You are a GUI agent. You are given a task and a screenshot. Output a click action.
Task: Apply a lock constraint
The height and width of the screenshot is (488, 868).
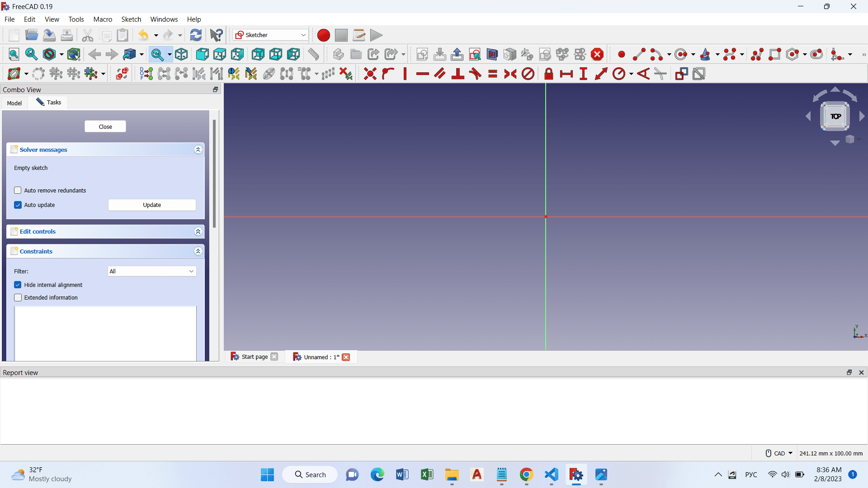(549, 74)
